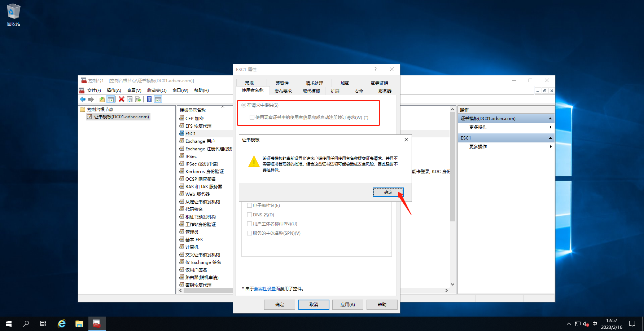Open File Explorer from the taskbar

tap(79, 323)
